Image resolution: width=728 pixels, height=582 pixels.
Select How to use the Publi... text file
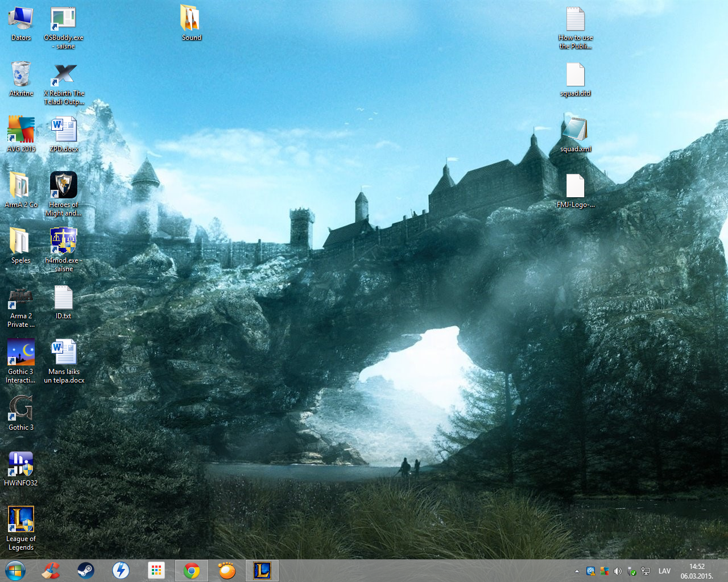[576, 27]
